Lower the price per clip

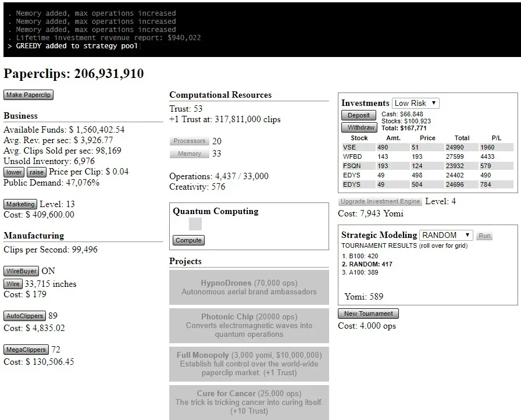coord(14,172)
